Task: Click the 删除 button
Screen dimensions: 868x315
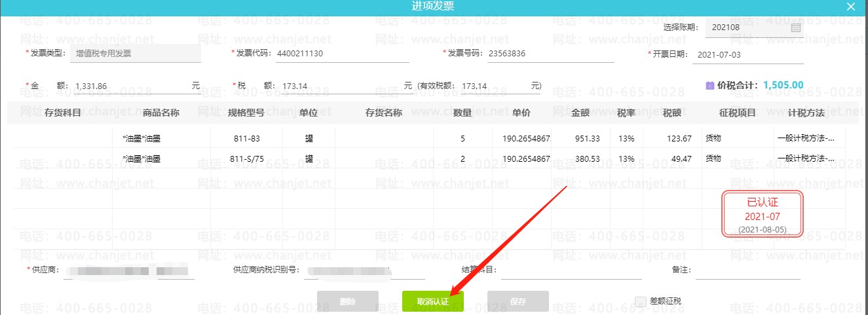Action: pyautogui.click(x=348, y=301)
